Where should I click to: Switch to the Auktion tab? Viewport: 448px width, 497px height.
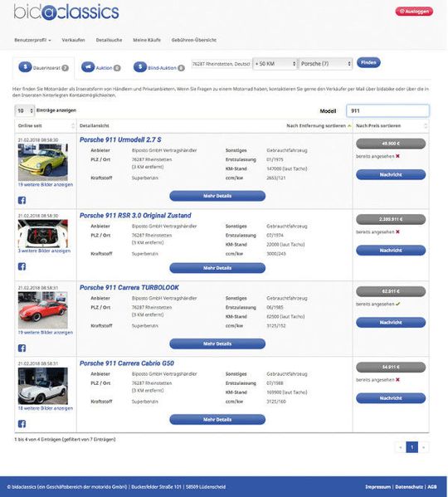(101, 67)
